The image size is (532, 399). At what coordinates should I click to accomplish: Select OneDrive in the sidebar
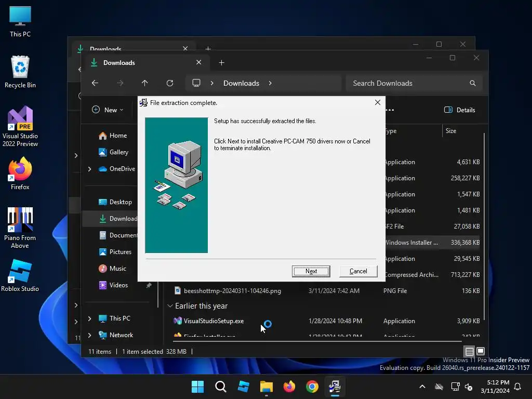(x=117, y=169)
